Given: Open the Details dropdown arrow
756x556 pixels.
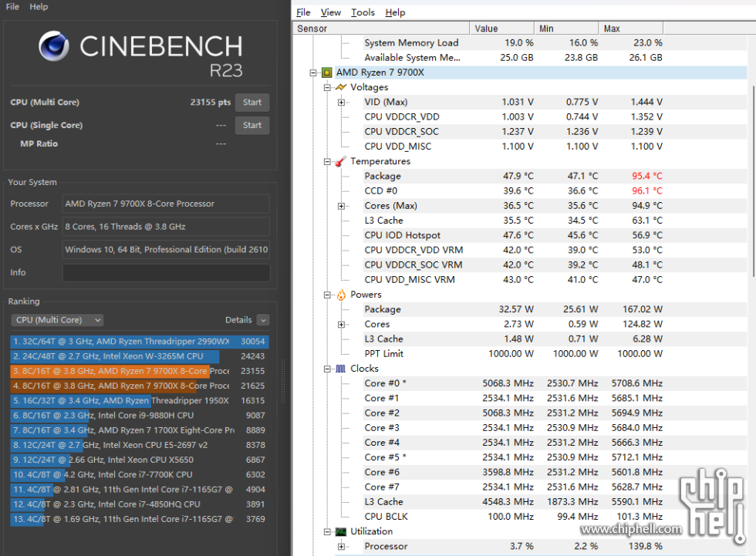Looking at the screenshot, I should (x=263, y=320).
